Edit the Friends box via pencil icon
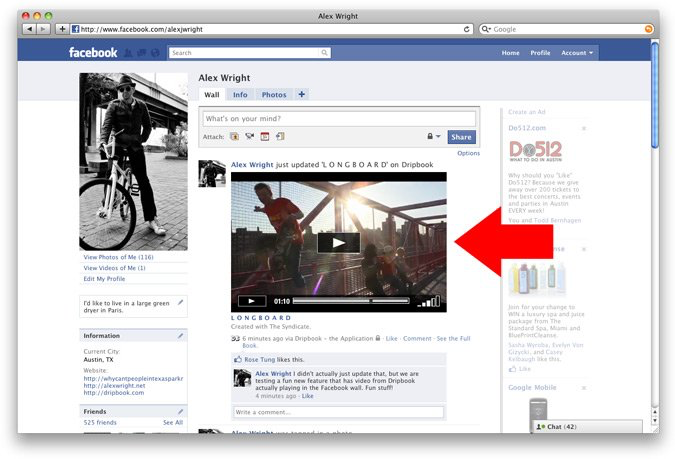 [x=180, y=411]
